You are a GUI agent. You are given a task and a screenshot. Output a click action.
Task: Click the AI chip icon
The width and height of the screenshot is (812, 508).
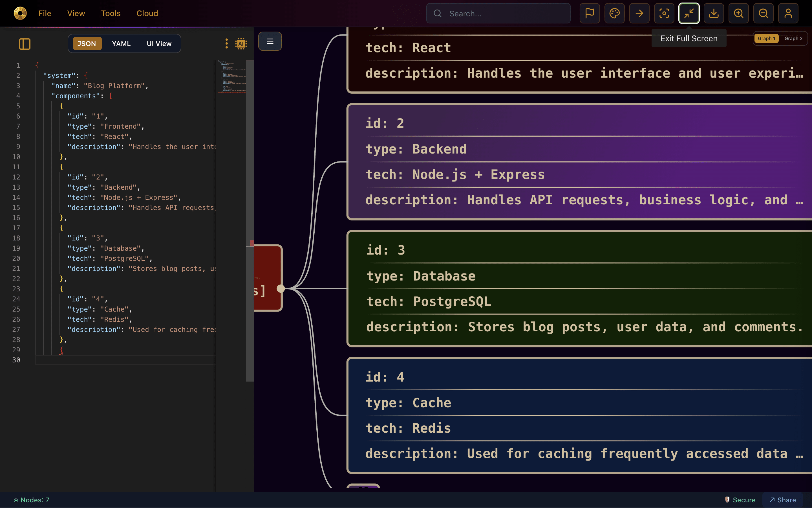[241, 44]
